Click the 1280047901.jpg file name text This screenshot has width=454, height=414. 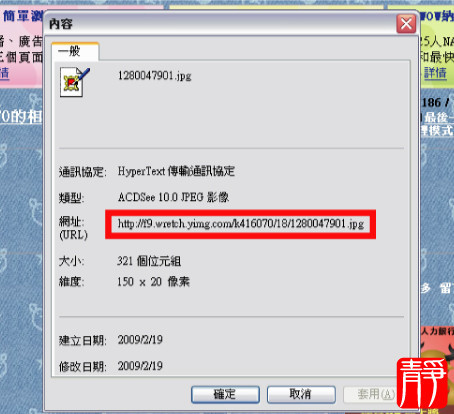coord(154,76)
